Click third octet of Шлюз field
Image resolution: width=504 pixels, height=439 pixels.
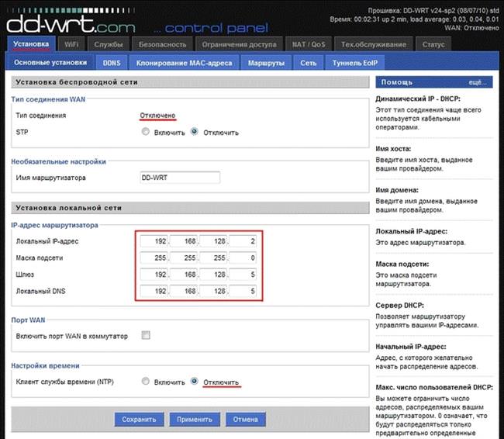[x=213, y=275]
